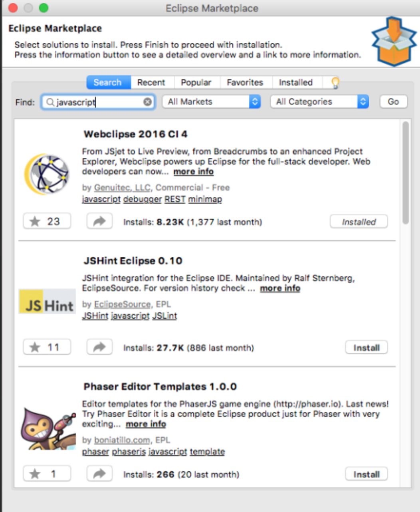Open the Genuitec, LLC provider link
420x512 pixels.
[x=122, y=188]
